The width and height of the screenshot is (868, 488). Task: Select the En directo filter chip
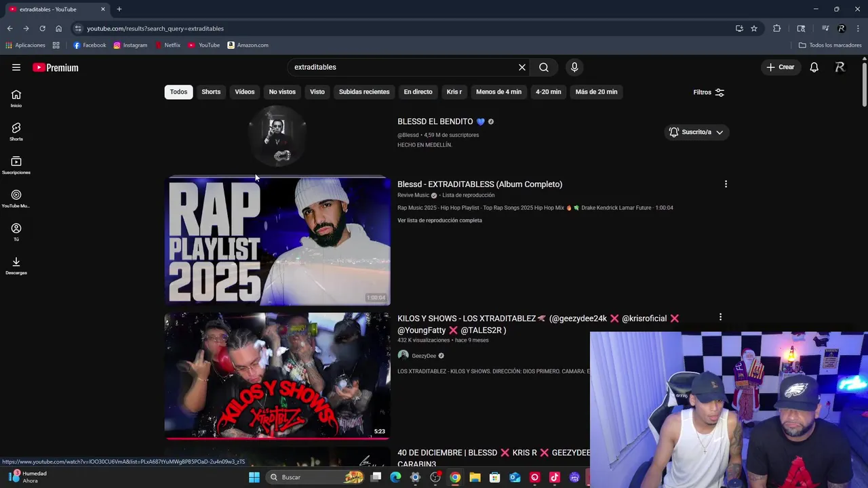418,92
